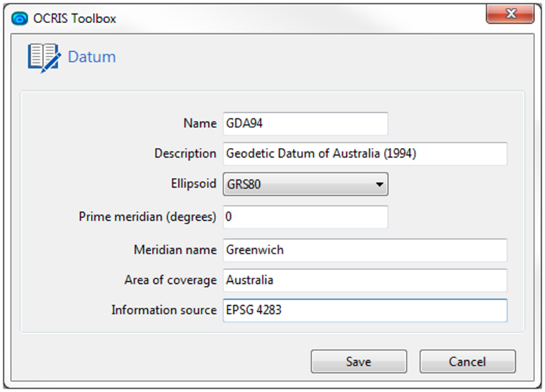The height and width of the screenshot is (392, 545).
Task: Click the Prime meridian (degrees) label
Action: 147,217
